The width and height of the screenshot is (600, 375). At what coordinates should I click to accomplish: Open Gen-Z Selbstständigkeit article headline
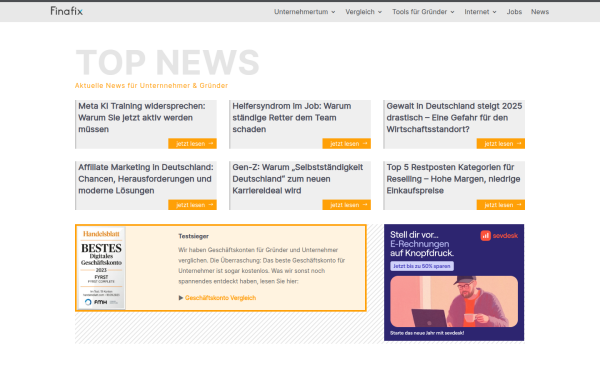[298, 179]
